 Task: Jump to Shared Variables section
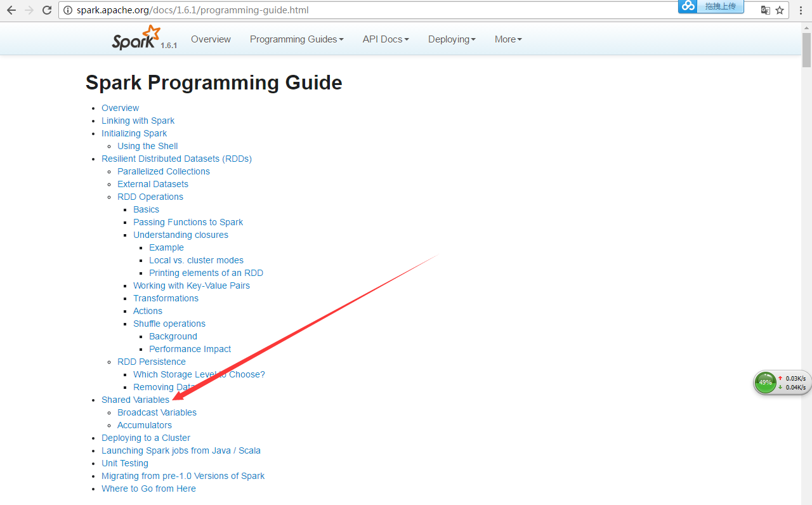[135, 400]
